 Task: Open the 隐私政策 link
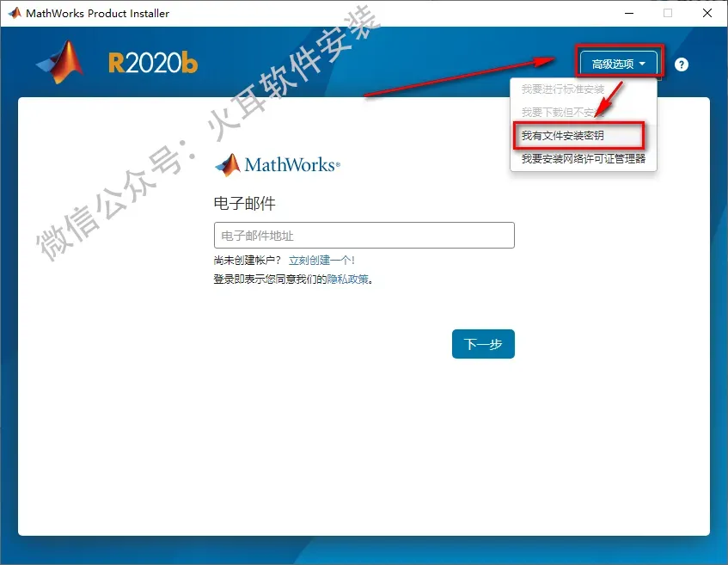348,279
